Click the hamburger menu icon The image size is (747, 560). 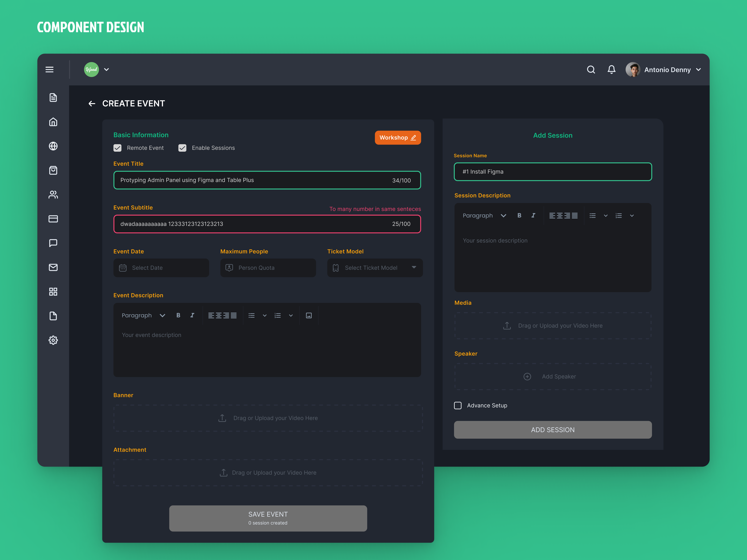point(49,70)
